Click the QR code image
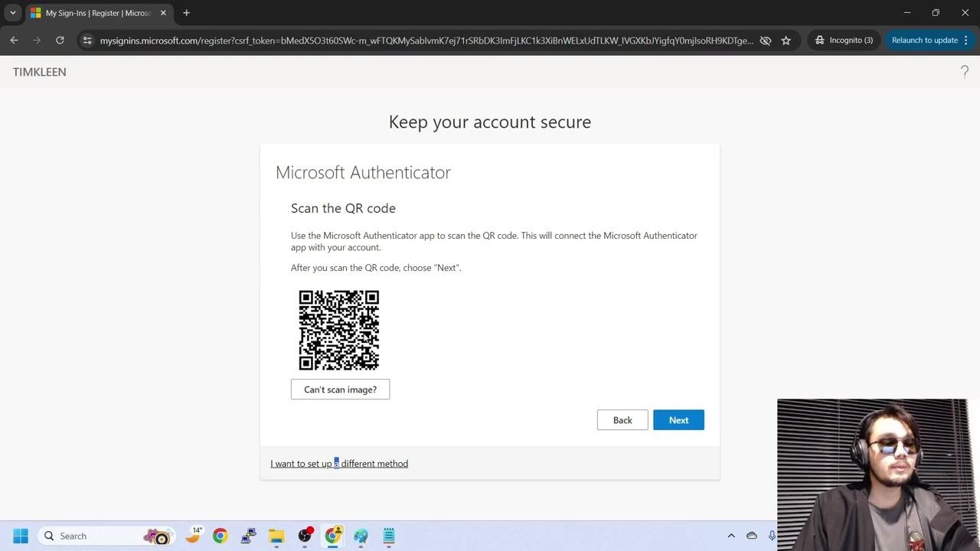This screenshot has width=980, height=551. tap(339, 330)
